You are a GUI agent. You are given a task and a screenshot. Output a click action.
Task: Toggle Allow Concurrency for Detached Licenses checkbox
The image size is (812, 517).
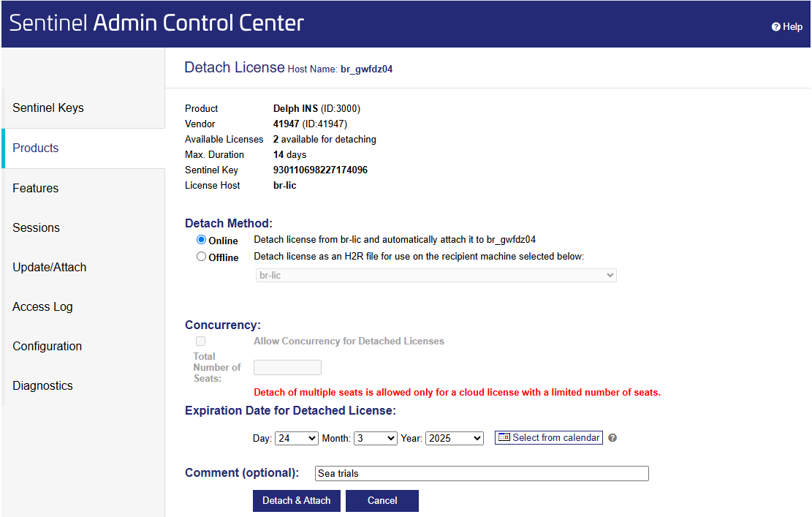[x=201, y=341]
